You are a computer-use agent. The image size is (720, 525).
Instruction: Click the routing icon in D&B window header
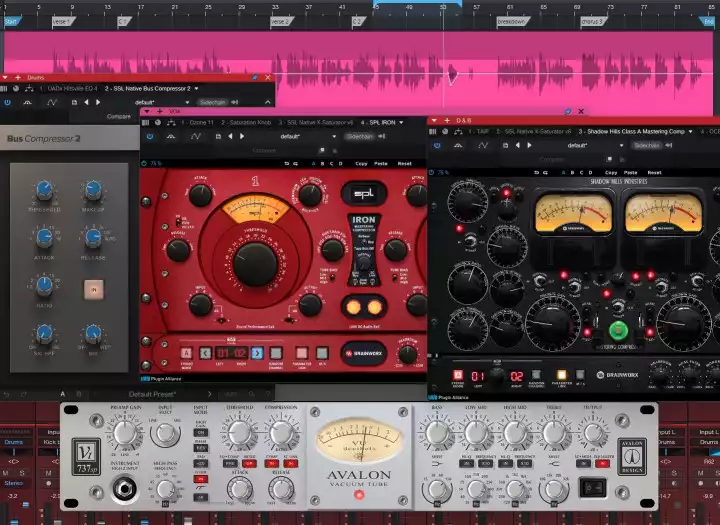click(x=458, y=132)
